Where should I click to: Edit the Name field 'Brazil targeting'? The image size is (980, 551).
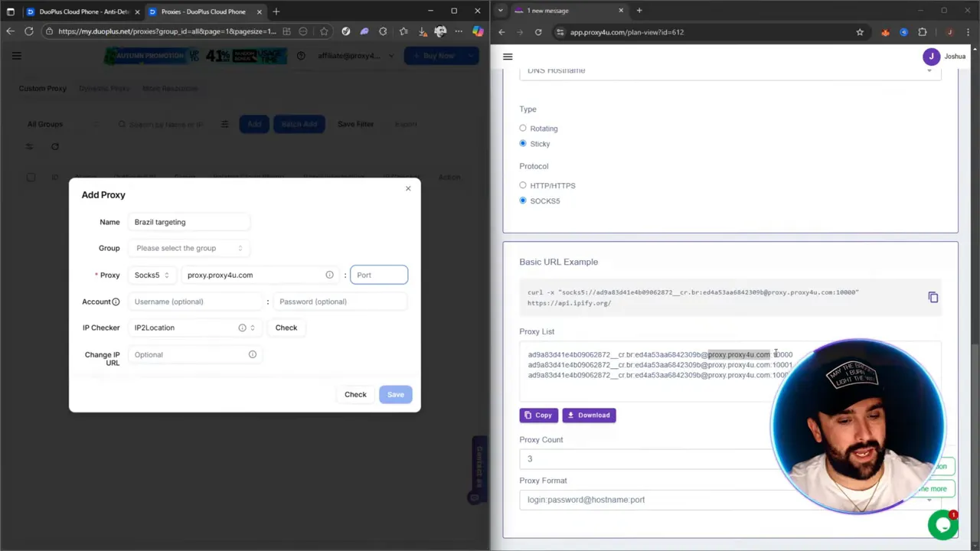(190, 222)
